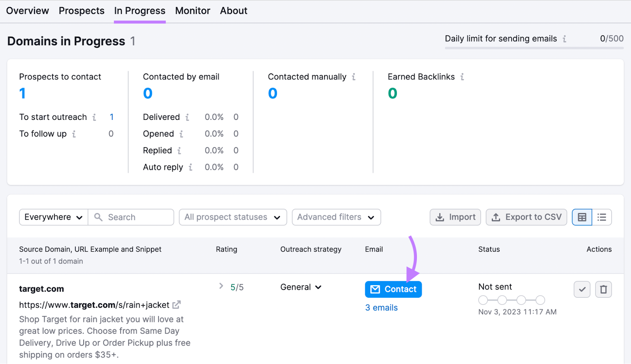
Task: Click the search magnifier icon
Action: 98,217
